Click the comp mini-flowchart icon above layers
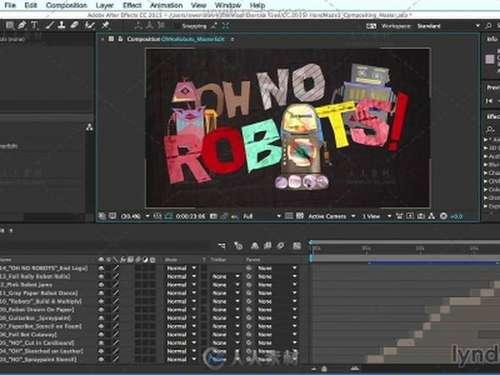This screenshot has width=500, height=375. click(x=222, y=246)
